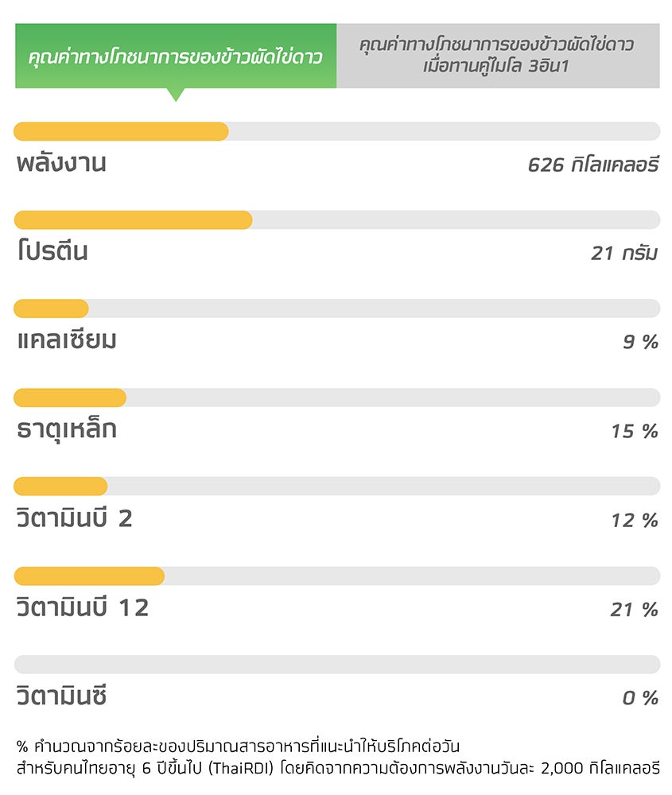Click the 626 กิโลแคลอรี value
Image resolution: width=672 pixels, height=795 pixels.
point(593,165)
